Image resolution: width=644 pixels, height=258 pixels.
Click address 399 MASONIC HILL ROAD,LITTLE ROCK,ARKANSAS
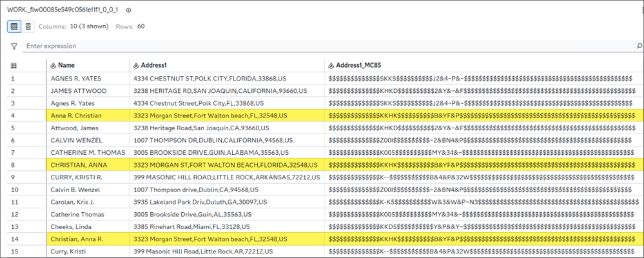227,177
